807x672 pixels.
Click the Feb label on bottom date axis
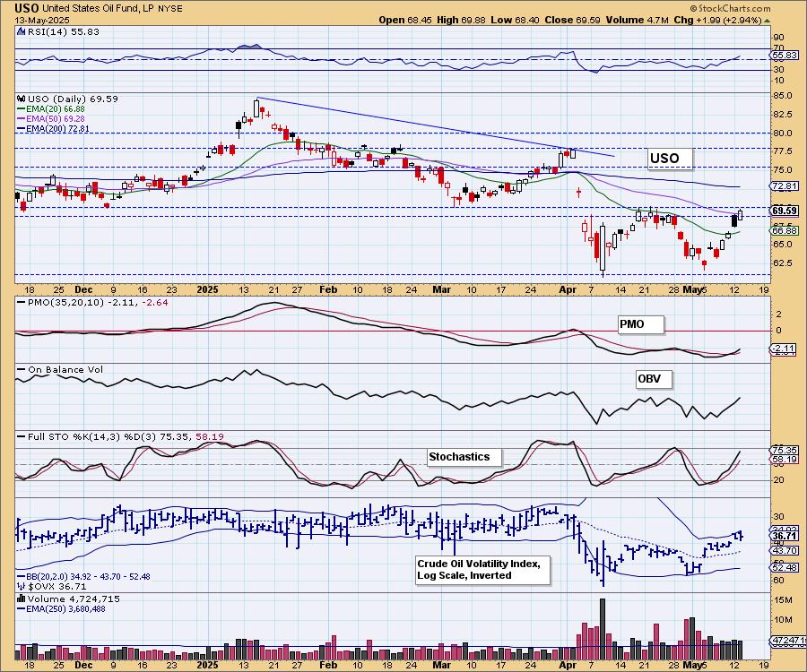tap(328, 665)
